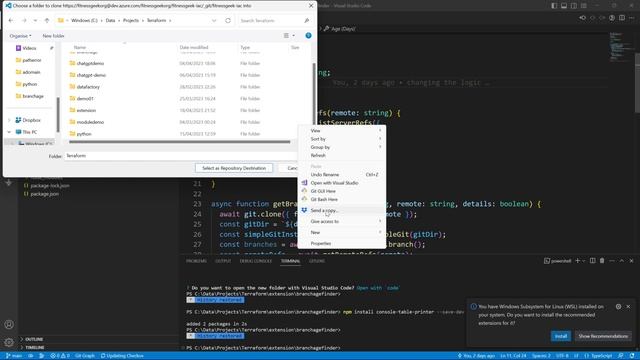Viewport: 640px width, 360px height.
Task: Toggle panel layout icon in title bar
Action: click(x=564, y=6)
